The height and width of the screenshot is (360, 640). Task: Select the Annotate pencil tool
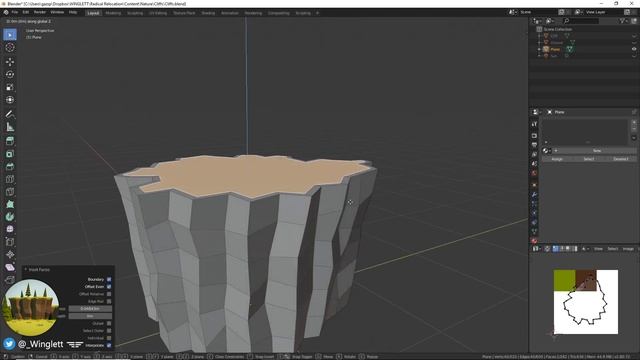10,114
